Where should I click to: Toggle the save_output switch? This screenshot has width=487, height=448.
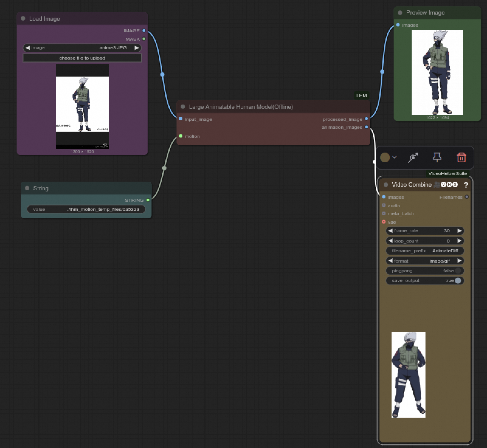click(x=458, y=281)
